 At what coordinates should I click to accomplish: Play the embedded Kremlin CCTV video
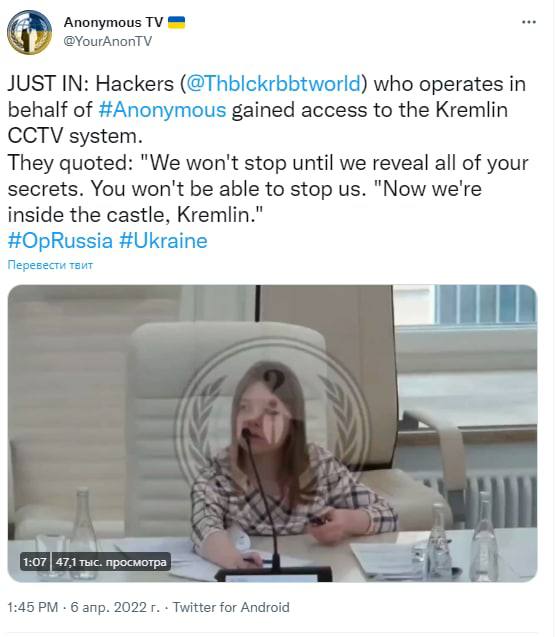tap(273, 433)
